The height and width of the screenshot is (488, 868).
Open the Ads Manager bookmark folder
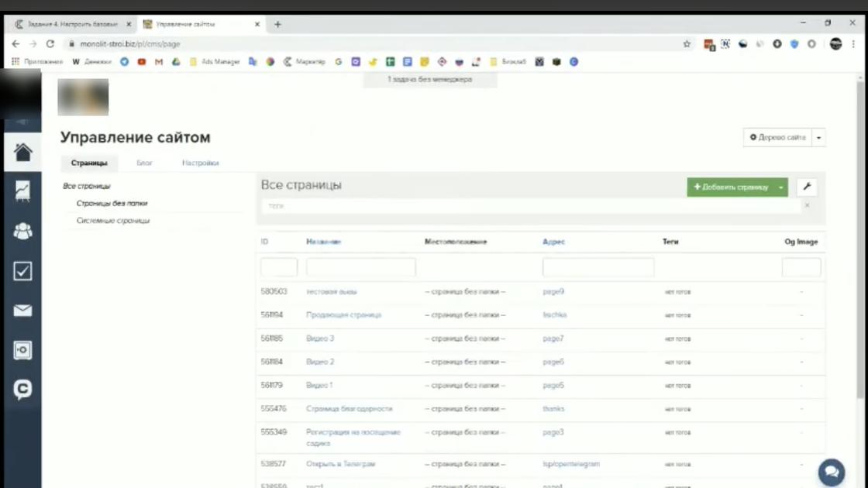click(x=214, y=62)
